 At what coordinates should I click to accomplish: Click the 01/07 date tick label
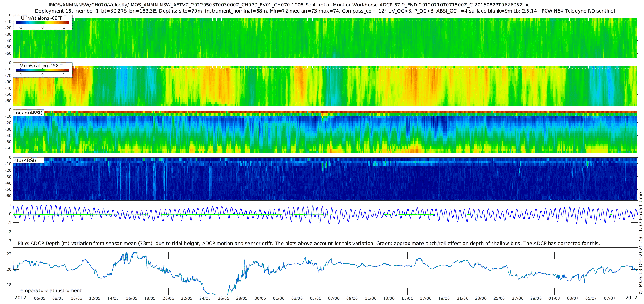(554, 298)
